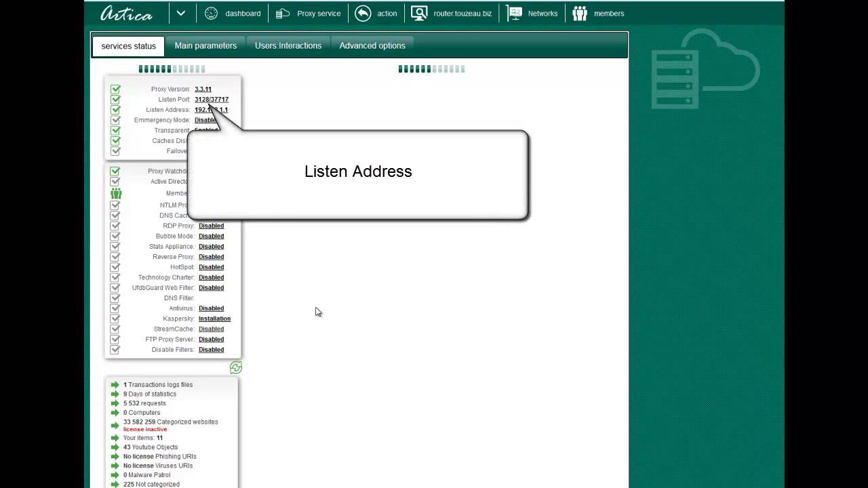Image resolution: width=868 pixels, height=488 pixels.
Task: Open the Networks menu label
Action: tap(542, 14)
